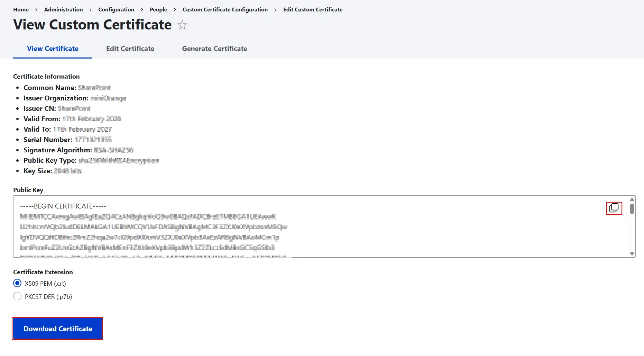Select the PKCS7 DER (.p7b) certificate extension

17,296
